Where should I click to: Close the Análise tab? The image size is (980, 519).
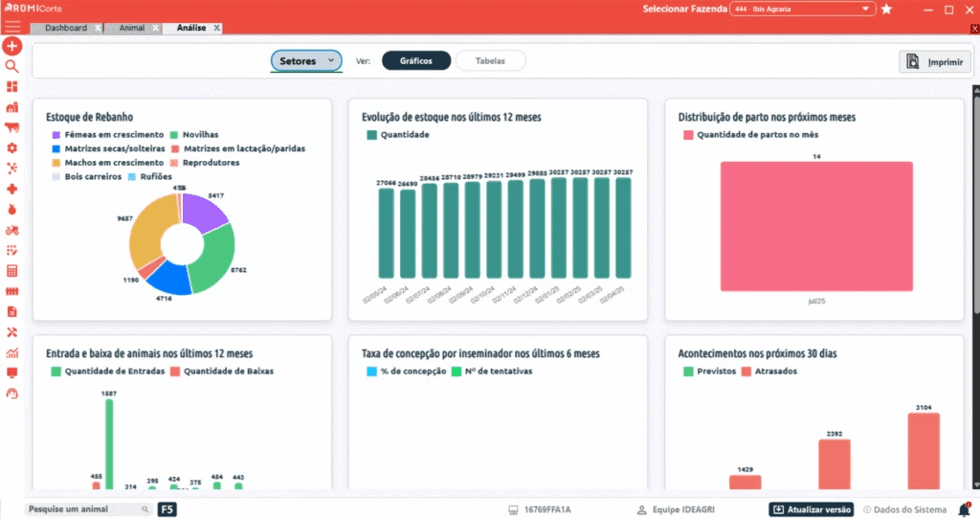pyautogui.click(x=217, y=28)
